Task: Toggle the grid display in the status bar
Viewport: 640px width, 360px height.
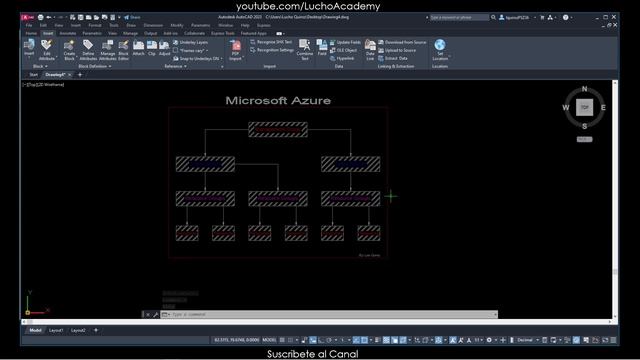Action: click(282, 340)
